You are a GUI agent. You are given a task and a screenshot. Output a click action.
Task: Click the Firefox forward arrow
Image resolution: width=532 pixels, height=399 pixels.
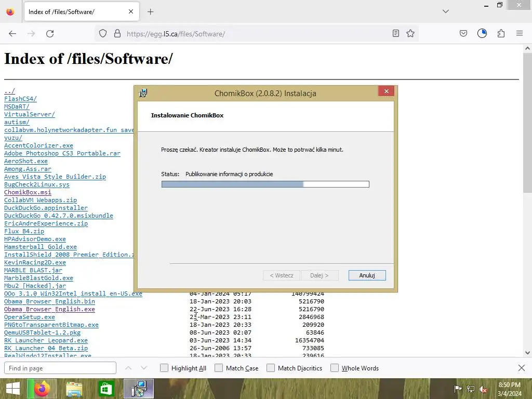click(x=31, y=34)
